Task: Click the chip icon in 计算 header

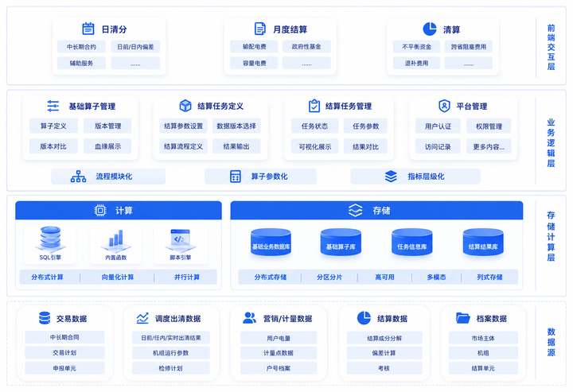Action: point(100,210)
